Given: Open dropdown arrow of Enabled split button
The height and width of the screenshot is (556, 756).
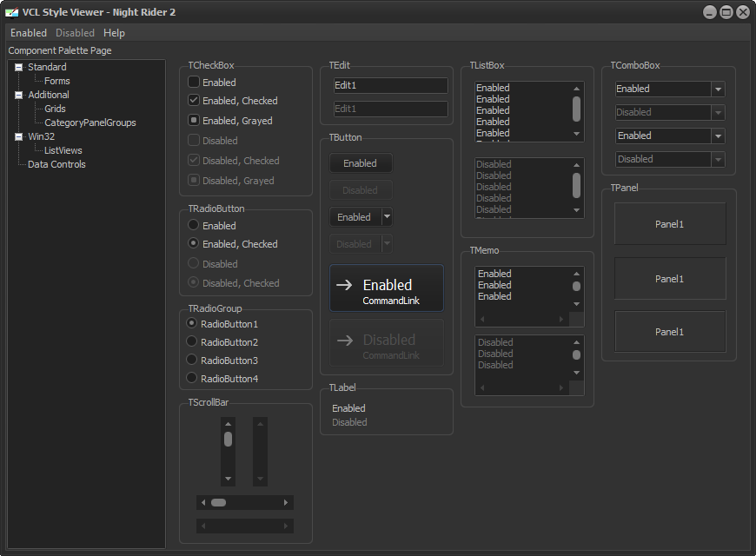Looking at the screenshot, I should pyautogui.click(x=387, y=217).
